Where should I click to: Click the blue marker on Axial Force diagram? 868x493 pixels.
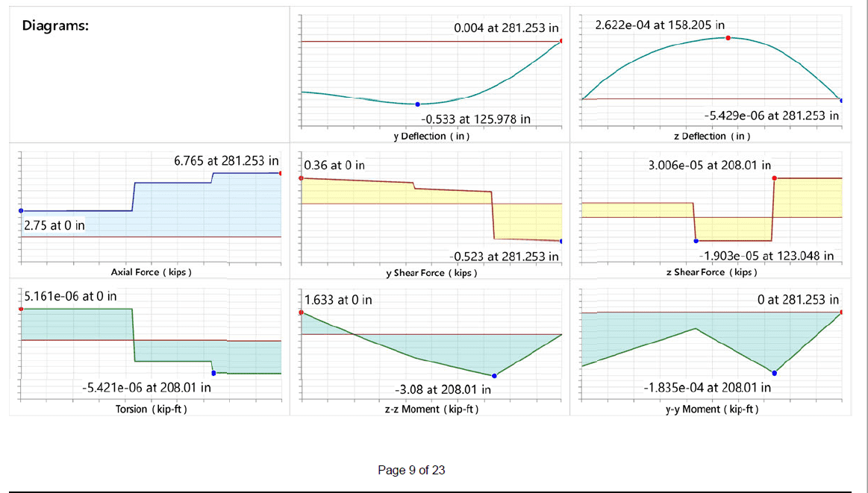(x=21, y=211)
